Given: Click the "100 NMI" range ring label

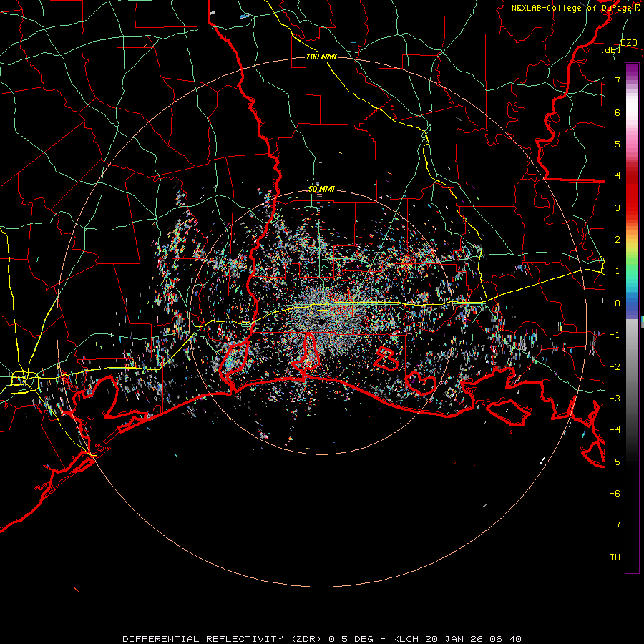Looking at the screenshot, I should pos(321,57).
